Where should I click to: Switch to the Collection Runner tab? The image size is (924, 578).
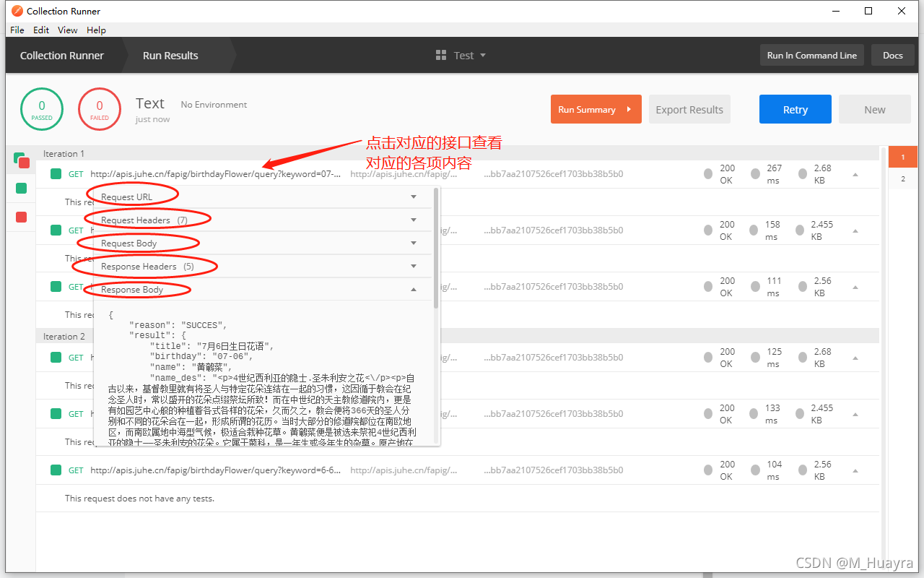[62, 56]
